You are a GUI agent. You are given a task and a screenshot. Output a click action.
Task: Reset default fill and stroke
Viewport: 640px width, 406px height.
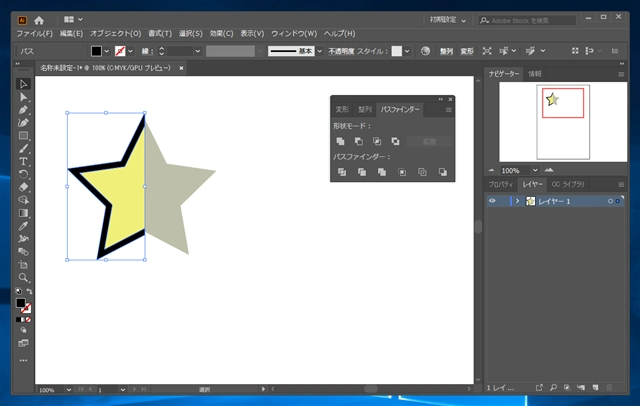coord(18,291)
